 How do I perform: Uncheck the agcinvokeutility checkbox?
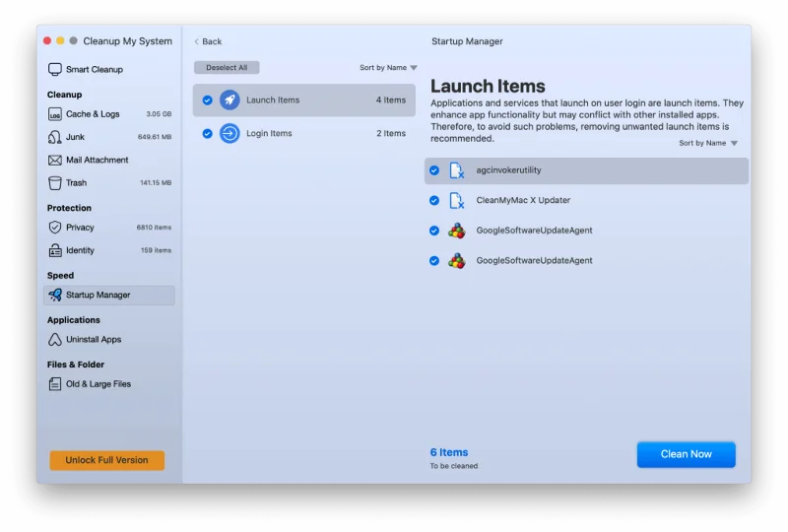(434, 170)
